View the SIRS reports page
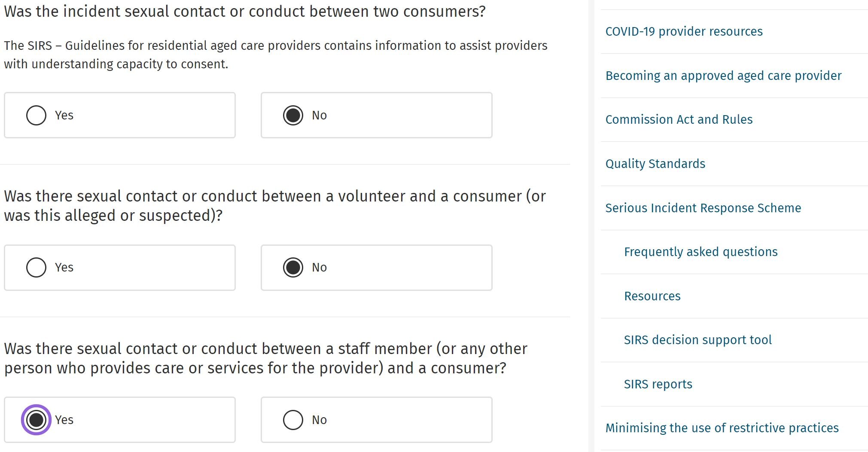The image size is (868, 452). point(658,384)
